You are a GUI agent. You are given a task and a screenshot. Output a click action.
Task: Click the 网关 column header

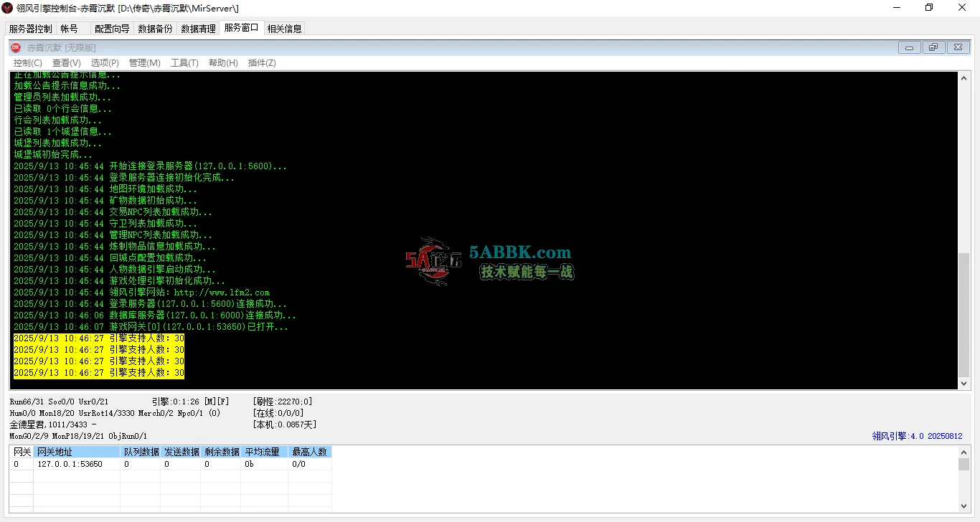[22, 452]
